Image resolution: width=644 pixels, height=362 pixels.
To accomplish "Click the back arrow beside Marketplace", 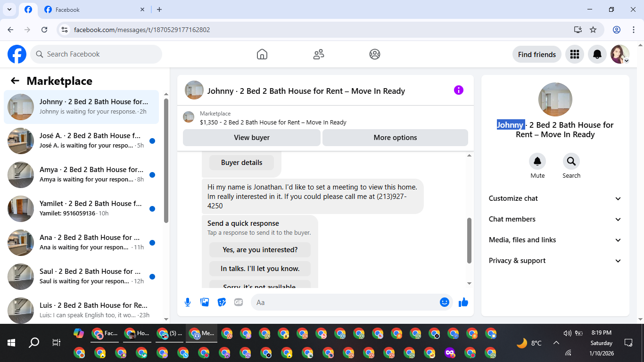I will pos(15,81).
